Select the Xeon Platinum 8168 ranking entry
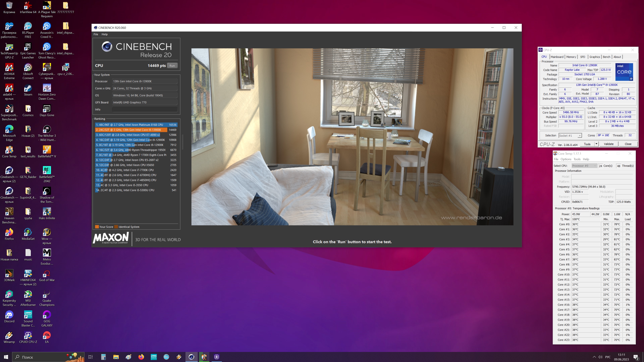 point(136,125)
